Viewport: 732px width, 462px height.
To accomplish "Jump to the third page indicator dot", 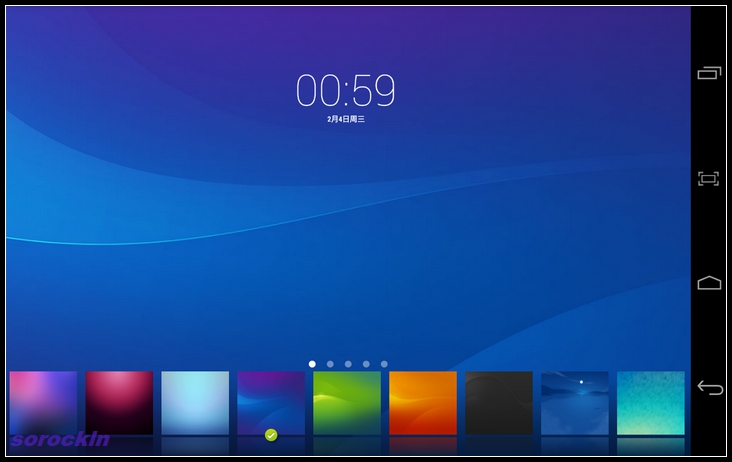I will point(348,364).
